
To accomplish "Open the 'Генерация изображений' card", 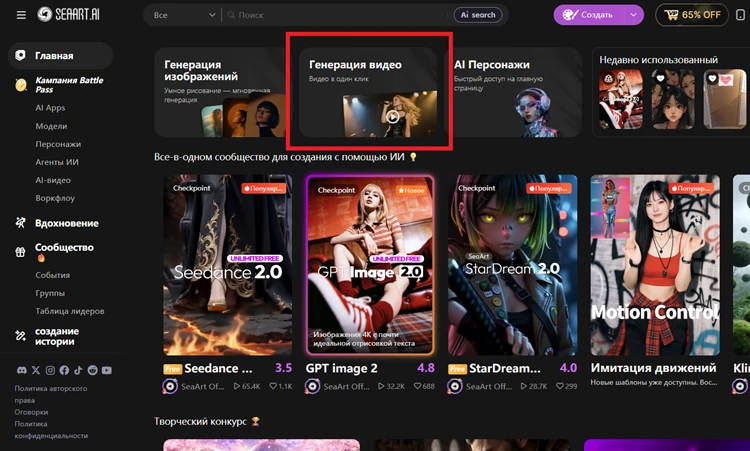I will [220, 92].
